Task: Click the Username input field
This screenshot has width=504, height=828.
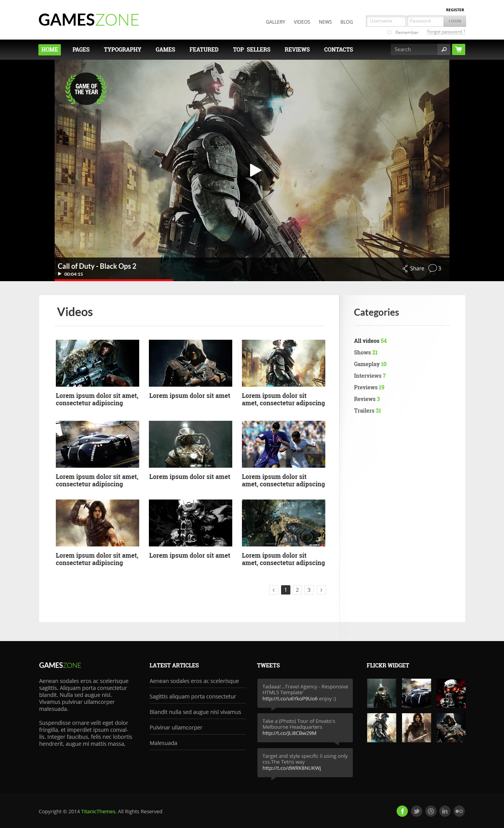Action: point(385,21)
